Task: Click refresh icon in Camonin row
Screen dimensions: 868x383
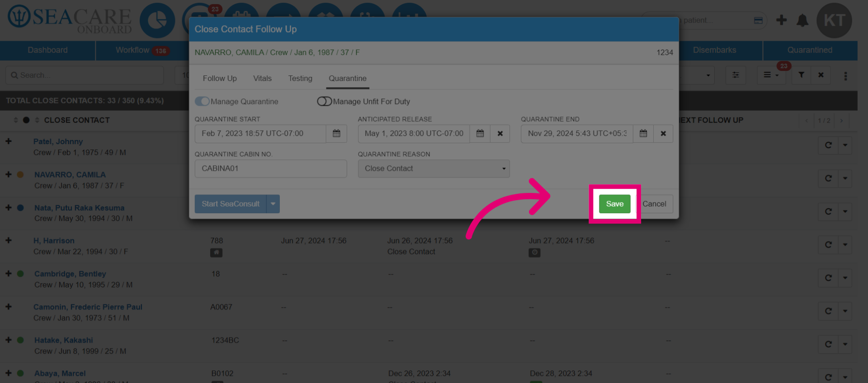Action: pos(828,311)
